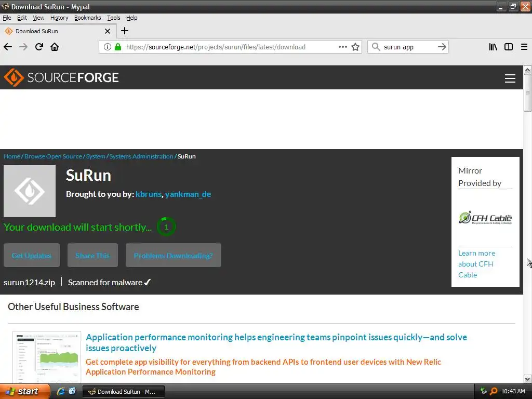Click the SuRun project icon image
532x399 pixels.
[x=30, y=191]
